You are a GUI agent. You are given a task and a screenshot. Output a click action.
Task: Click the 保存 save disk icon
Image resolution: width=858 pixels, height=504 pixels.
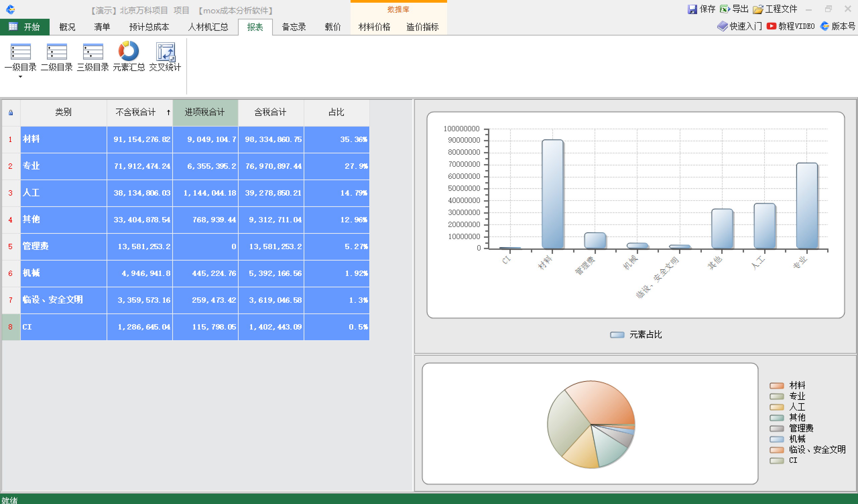click(x=692, y=9)
